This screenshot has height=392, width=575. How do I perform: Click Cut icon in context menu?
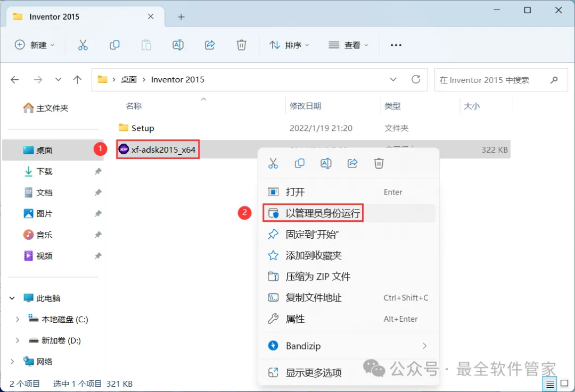tap(273, 163)
